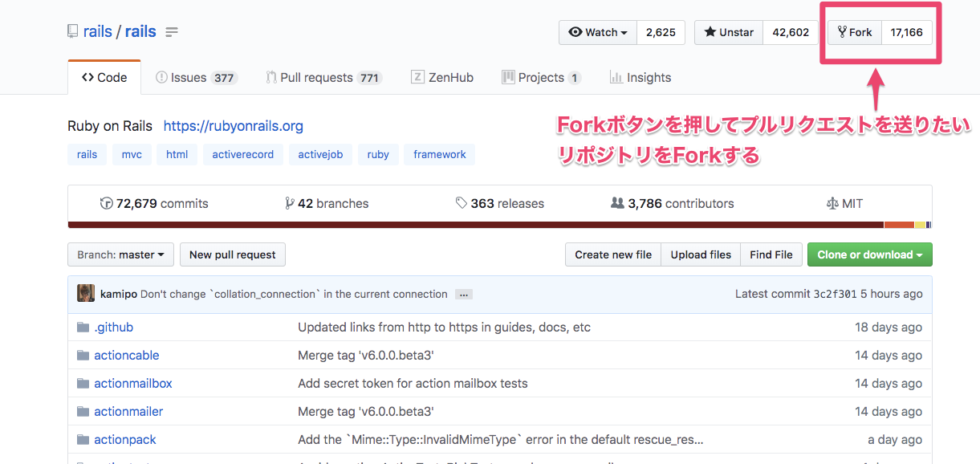
Task: Select the html topic tag
Action: (x=177, y=154)
